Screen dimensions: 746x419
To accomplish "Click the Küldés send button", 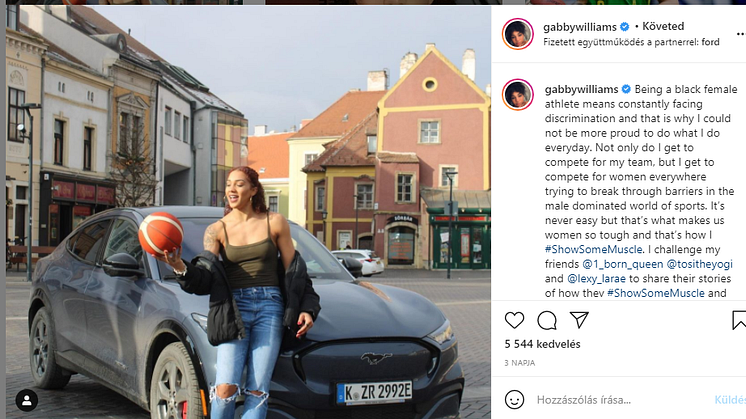I will [730, 400].
